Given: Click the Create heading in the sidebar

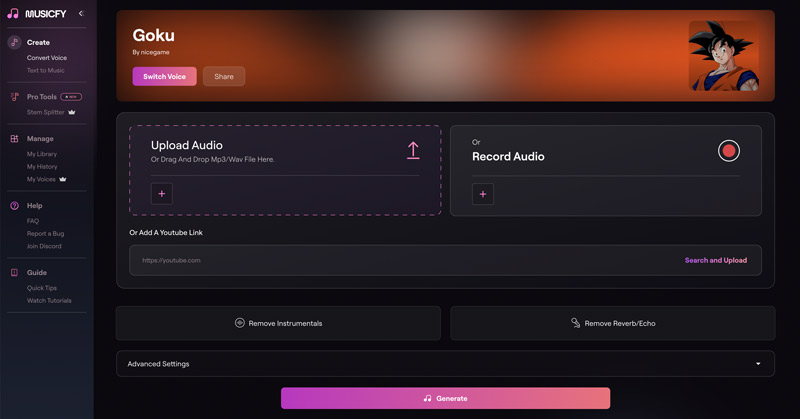Looking at the screenshot, I should point(38,42).
